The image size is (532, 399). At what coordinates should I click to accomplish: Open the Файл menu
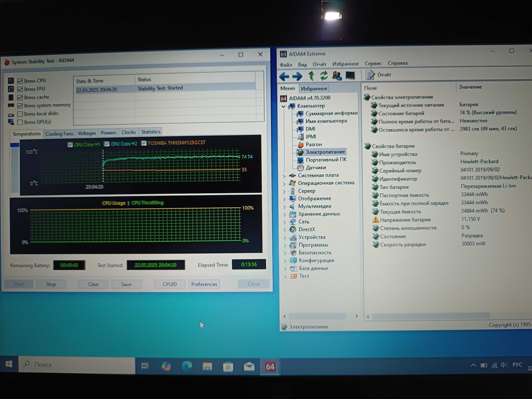286,65
